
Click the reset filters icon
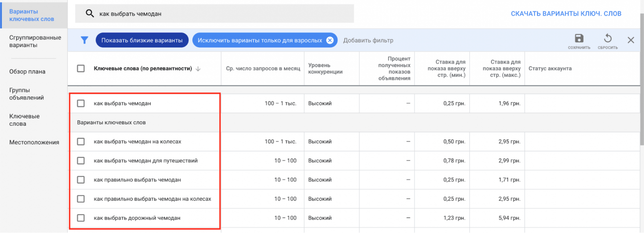click(x=608, y=39)
